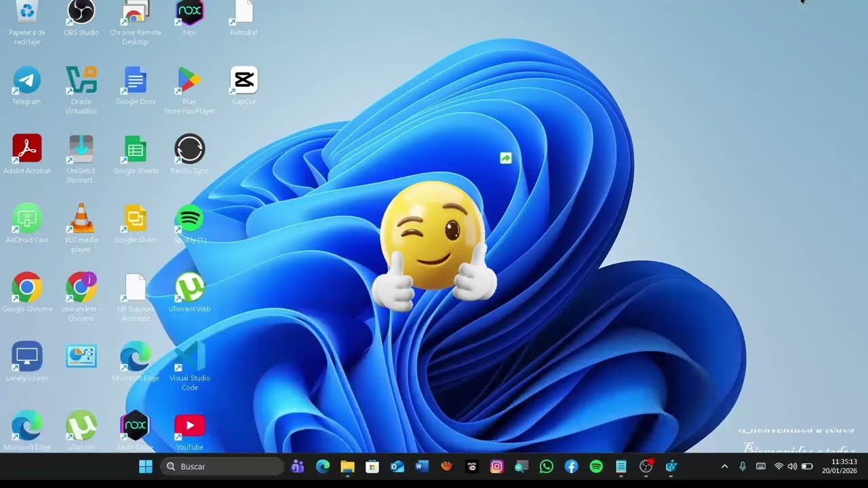Launch OBS Studio from the desktop
Screen dimensions: 868x488
coord(81,12)
